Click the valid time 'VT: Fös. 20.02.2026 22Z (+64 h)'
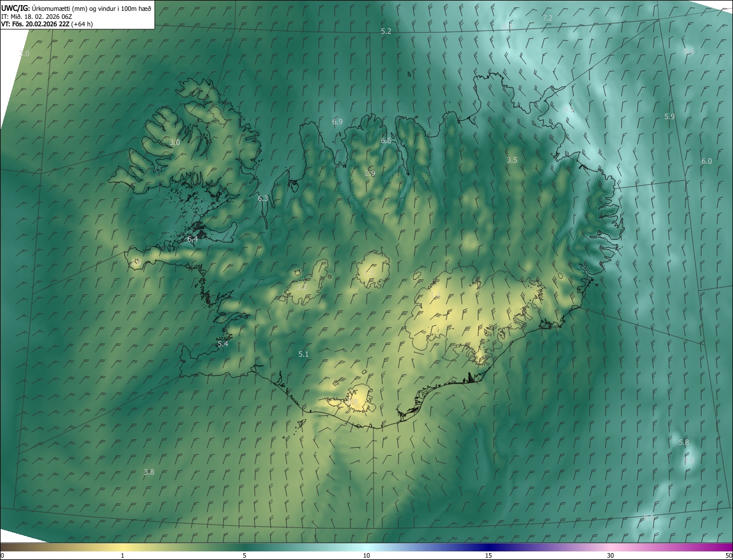 [47, 24]
